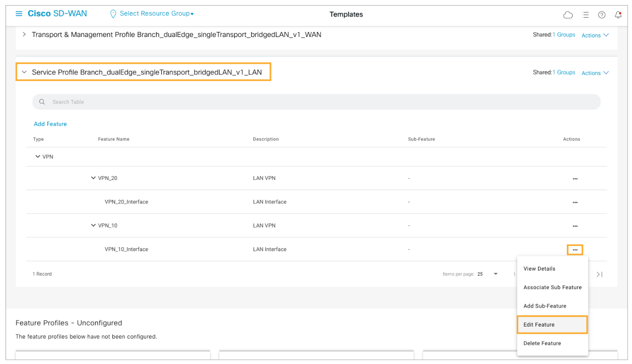632x364 pixels.
Task: Collapse the VPN type tree group
Action: tap(38, 157)
